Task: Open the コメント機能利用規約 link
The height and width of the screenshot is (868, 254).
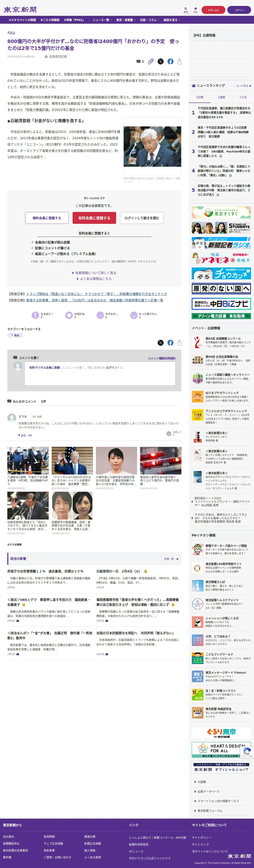Action: [x=162, y=358]
